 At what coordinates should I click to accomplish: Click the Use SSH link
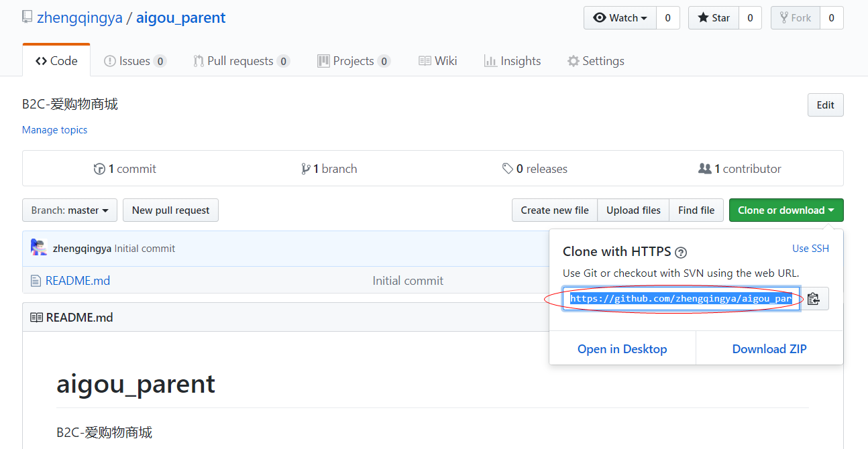point(810,249)
